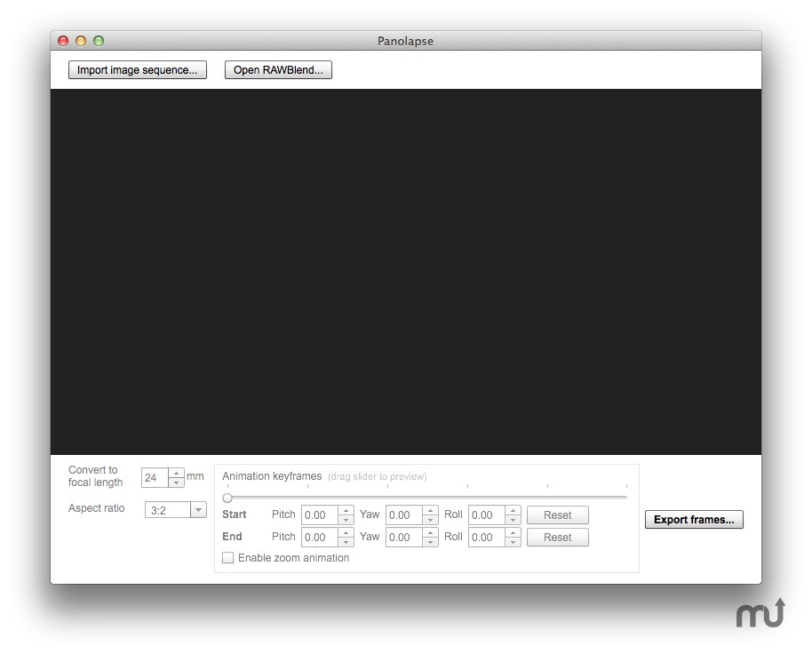The width and height of the screenshot is (812, 654).
Task: Click the End Pitch value field
Action: pos(320,538)
